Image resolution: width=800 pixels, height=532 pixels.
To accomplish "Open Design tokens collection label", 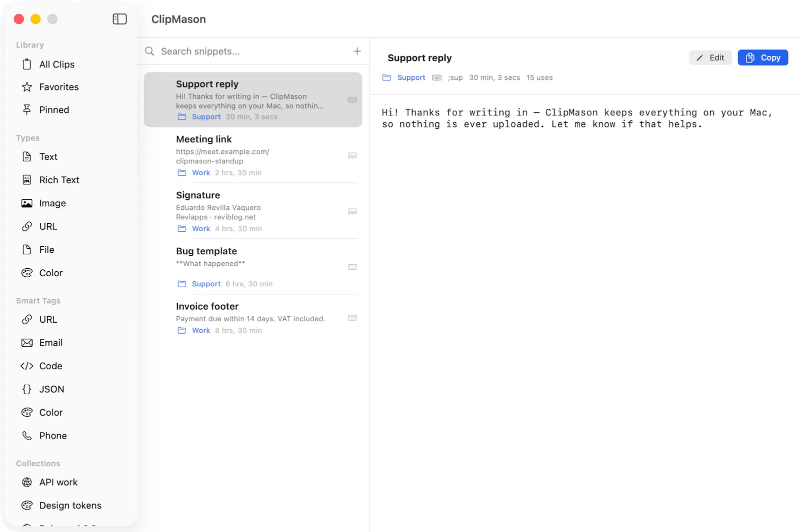I will point(70,505).
